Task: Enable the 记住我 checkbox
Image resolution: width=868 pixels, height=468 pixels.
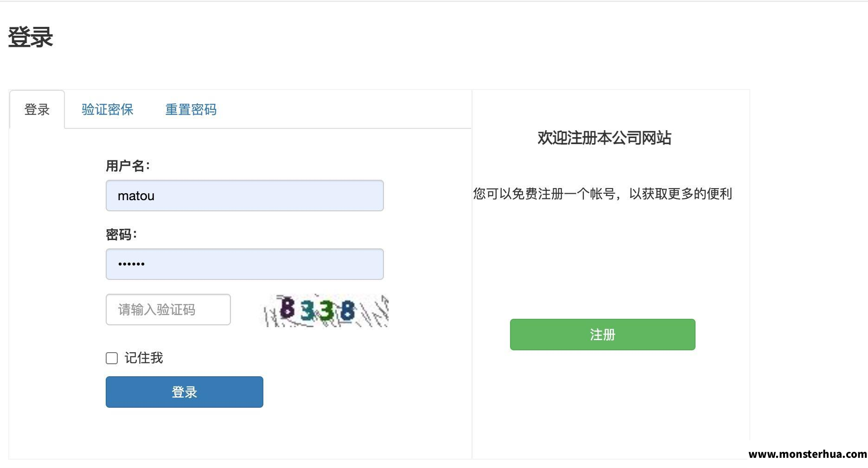Action: pos(112,358)
